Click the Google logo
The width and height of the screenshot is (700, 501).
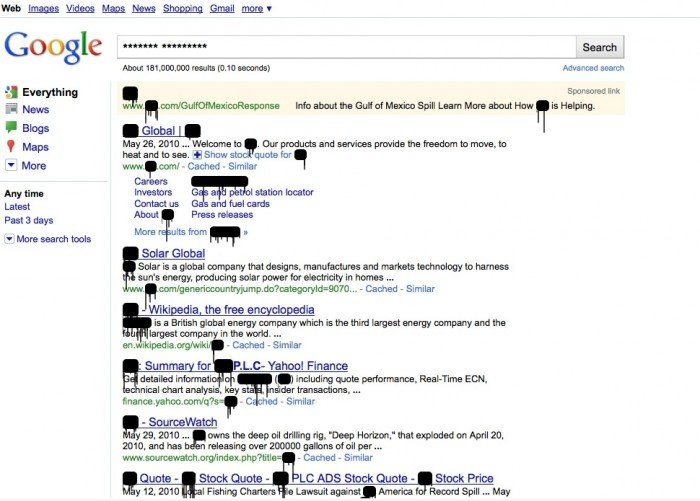pos(54,47)
